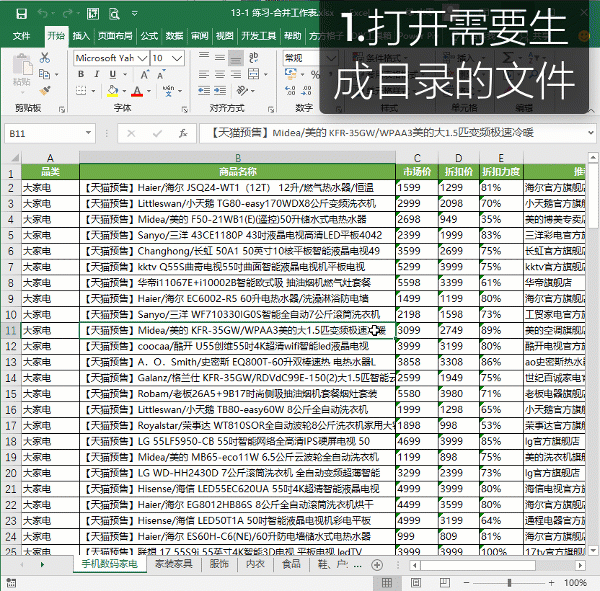Switch to the 页面布局 ribbon tab
This screenshot has width=600, height=591.
115,36
